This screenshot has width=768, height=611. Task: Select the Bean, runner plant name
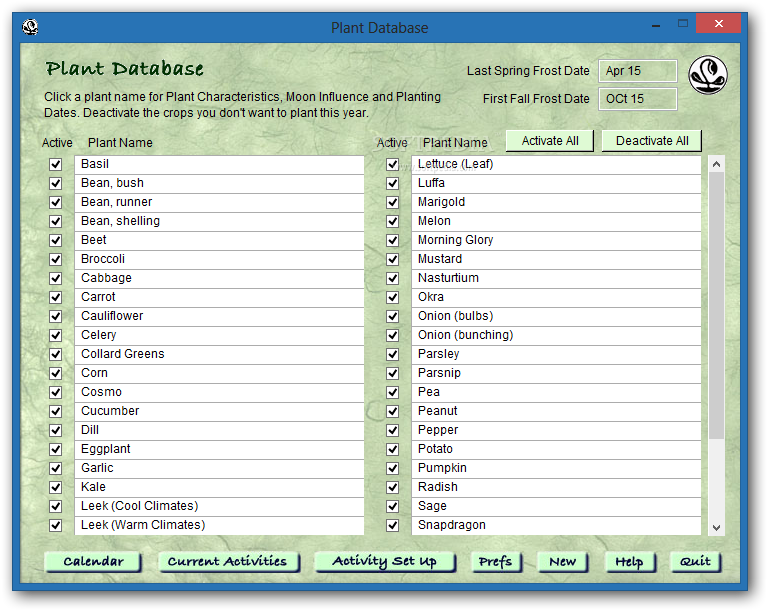coord(219,202)
